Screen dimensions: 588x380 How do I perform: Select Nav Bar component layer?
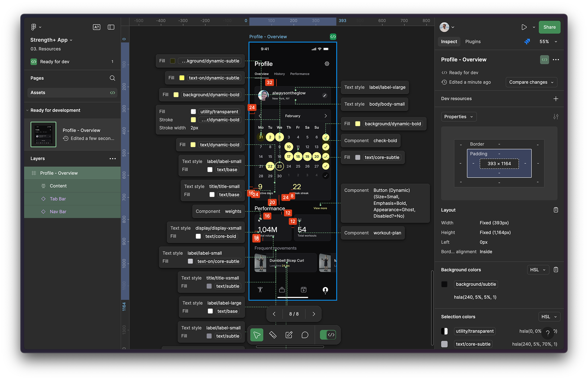tap(72, 212)
